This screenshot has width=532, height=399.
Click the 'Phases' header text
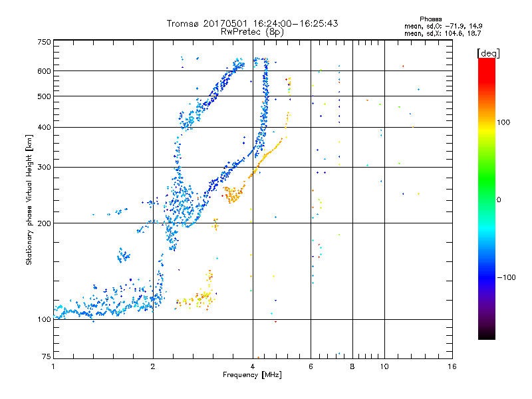click(x=430, y=19)
